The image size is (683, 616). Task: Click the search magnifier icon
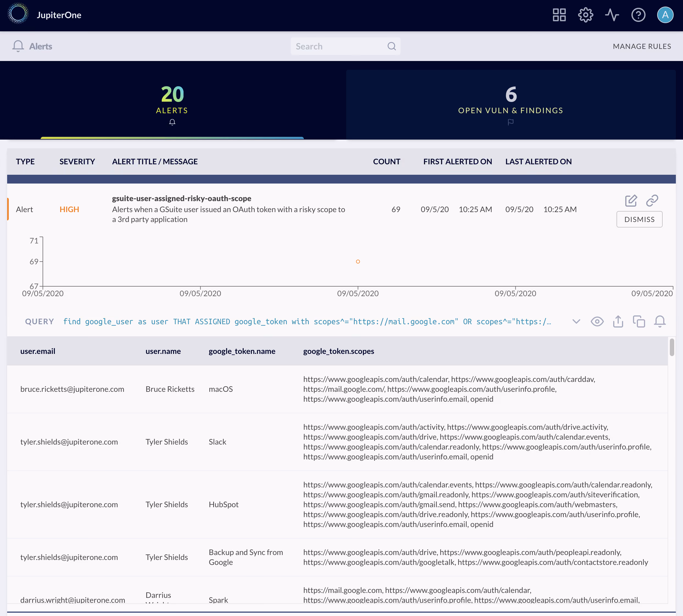pyautogui.click(x=392, y=46)
